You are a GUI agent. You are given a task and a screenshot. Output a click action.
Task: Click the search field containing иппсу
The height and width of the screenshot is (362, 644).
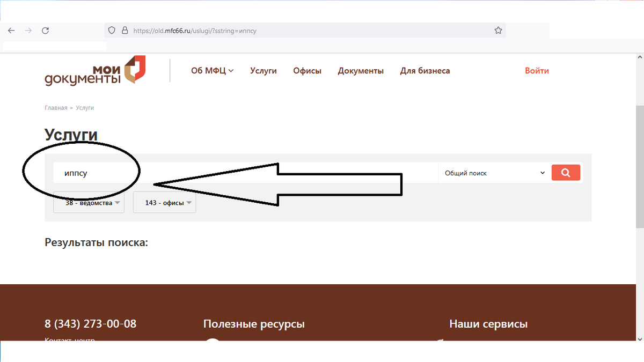[x=86, y=172]
